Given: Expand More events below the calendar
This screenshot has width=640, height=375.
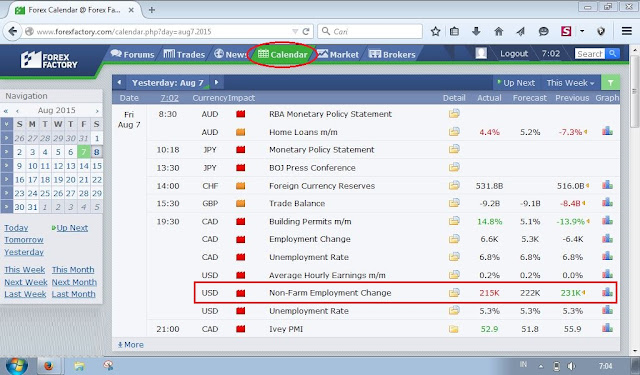Looking at the screenshot, I should click(x=131, y=345).
